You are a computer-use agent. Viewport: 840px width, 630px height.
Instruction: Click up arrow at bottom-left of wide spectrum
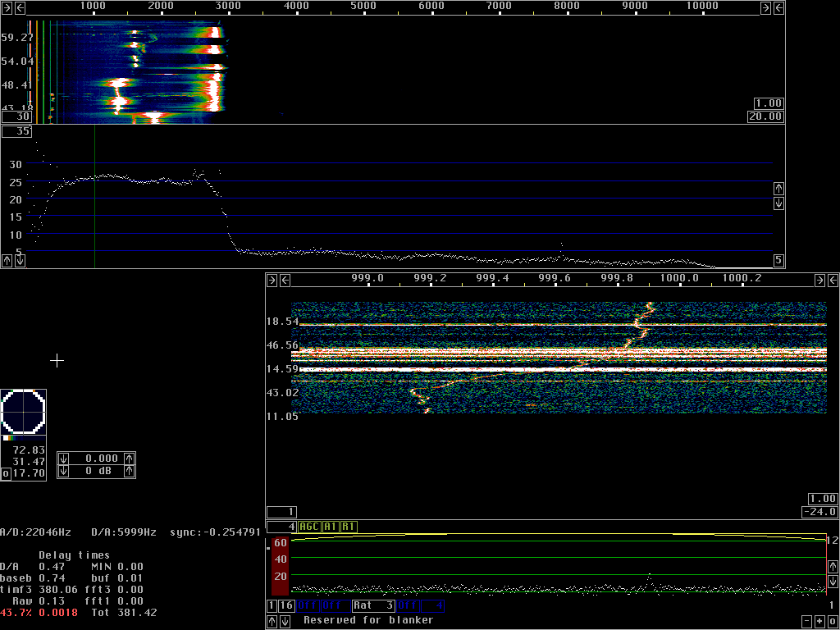pos(7,261)
